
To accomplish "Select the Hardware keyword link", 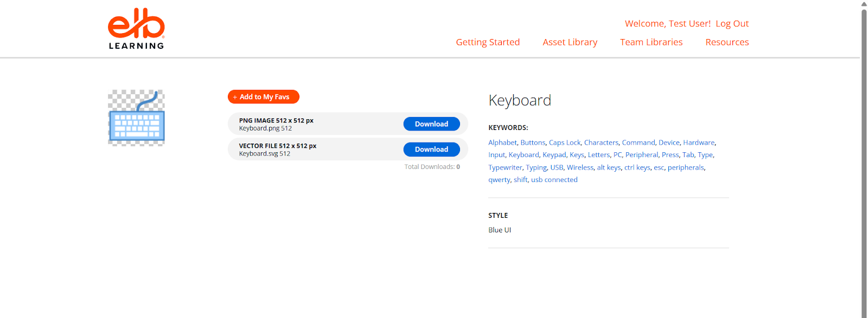I will [x=699, y=143].
